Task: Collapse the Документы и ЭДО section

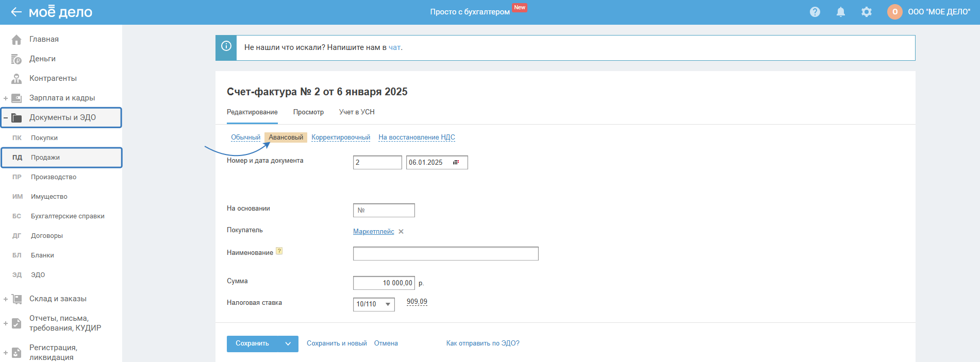Action: coord(5,118)
